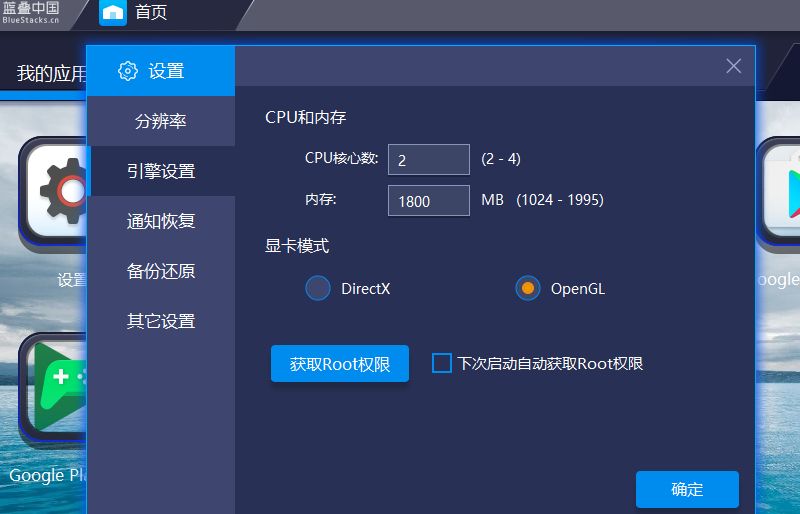Image resolution: width=800 pixels, height=514 pixels.
Task: Close the settings dialog with the X
Action: 733,66
